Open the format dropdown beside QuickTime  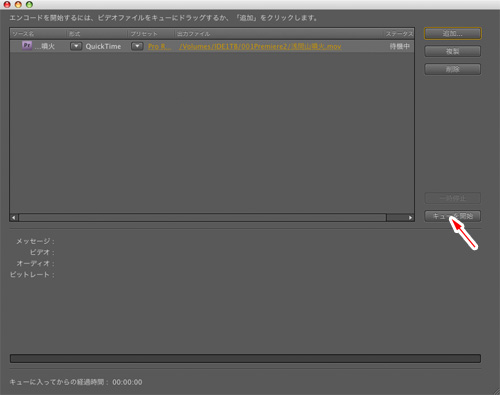click(x=76, y=46)
